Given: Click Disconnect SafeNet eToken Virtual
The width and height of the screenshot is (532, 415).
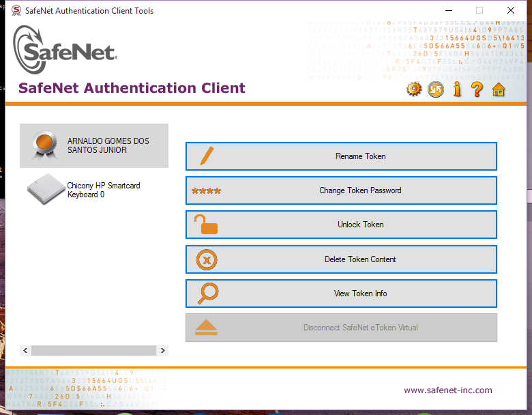Looking at the screenshot, I should 341,328.
